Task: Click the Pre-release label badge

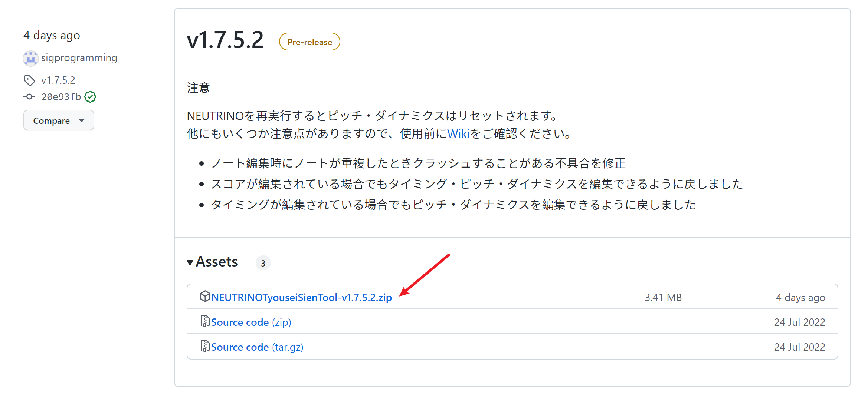Action: coord(309,42)
